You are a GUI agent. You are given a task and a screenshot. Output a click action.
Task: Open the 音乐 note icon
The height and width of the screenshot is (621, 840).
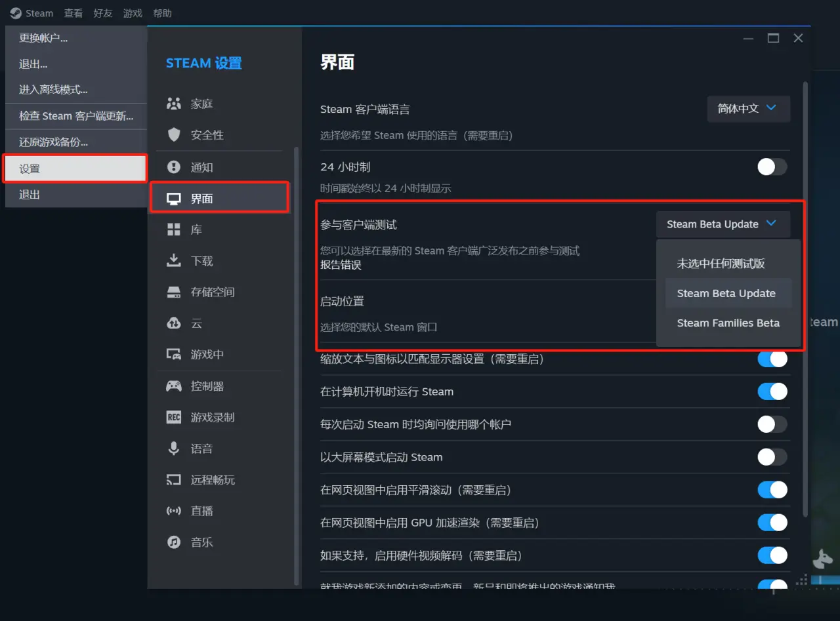point(174,542)
